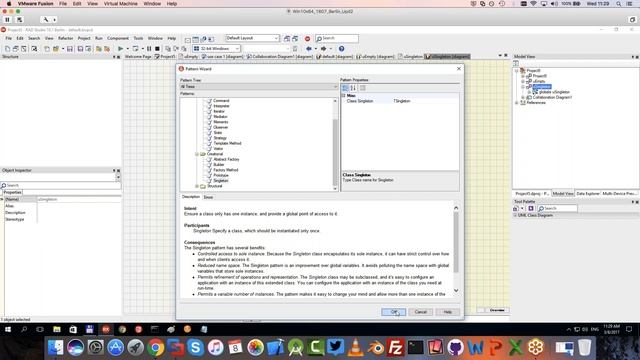Open Skype from the macOS dock
640x360 pixels.
pyautogui.click(x=196, y=347)
